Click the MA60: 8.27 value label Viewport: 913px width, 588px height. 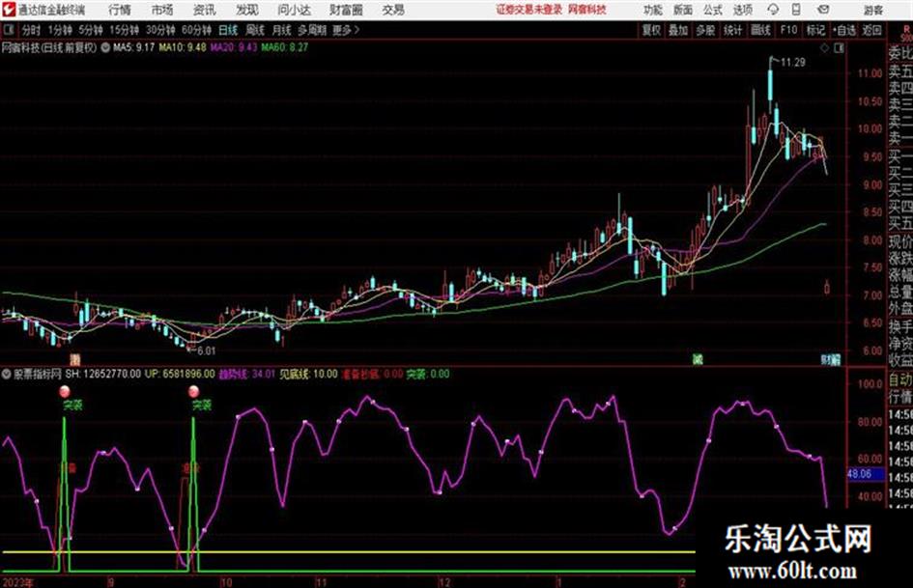[285, 47]
